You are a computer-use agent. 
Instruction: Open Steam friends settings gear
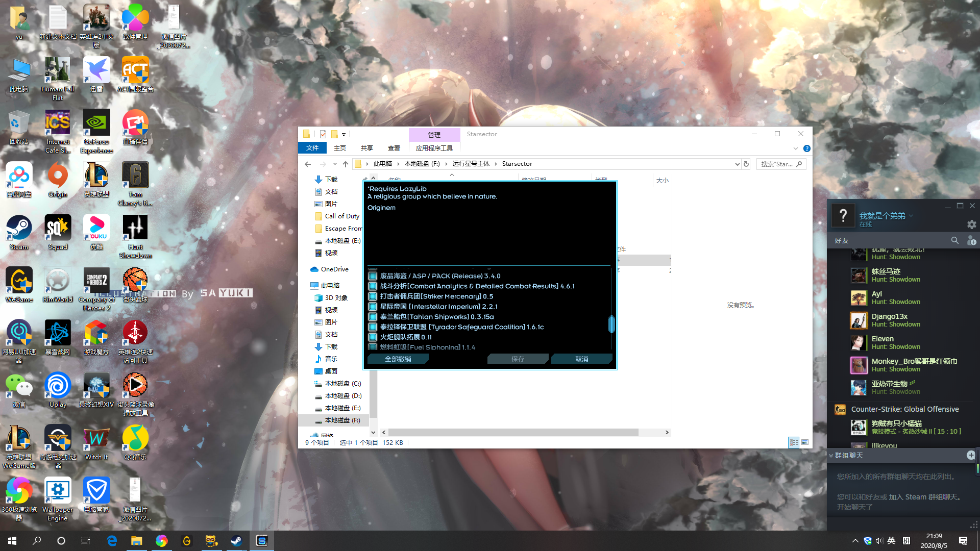(x=971, y=224)
